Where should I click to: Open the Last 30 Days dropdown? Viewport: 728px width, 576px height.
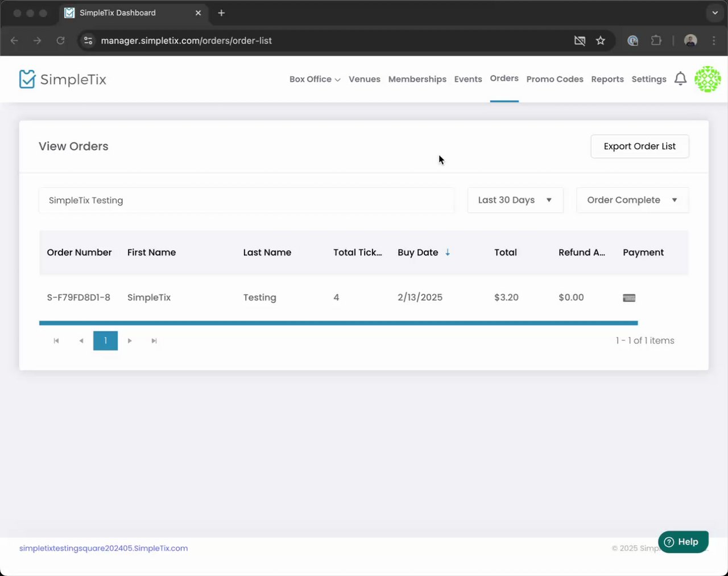click(x=515, y=200)
